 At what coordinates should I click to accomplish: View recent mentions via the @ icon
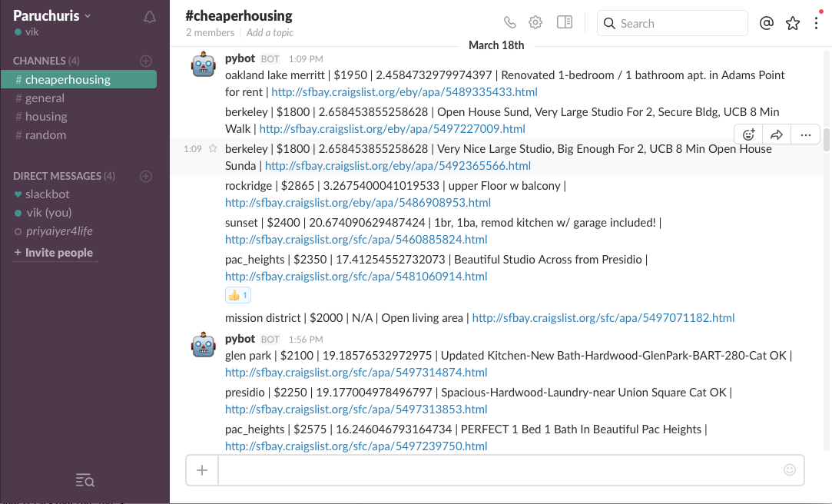[766, 23]
